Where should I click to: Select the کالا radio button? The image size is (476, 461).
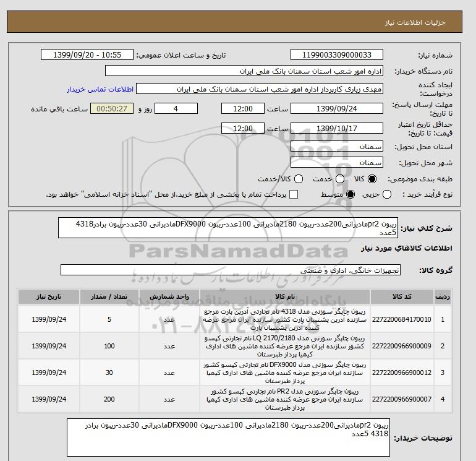(x=372, y=179)
